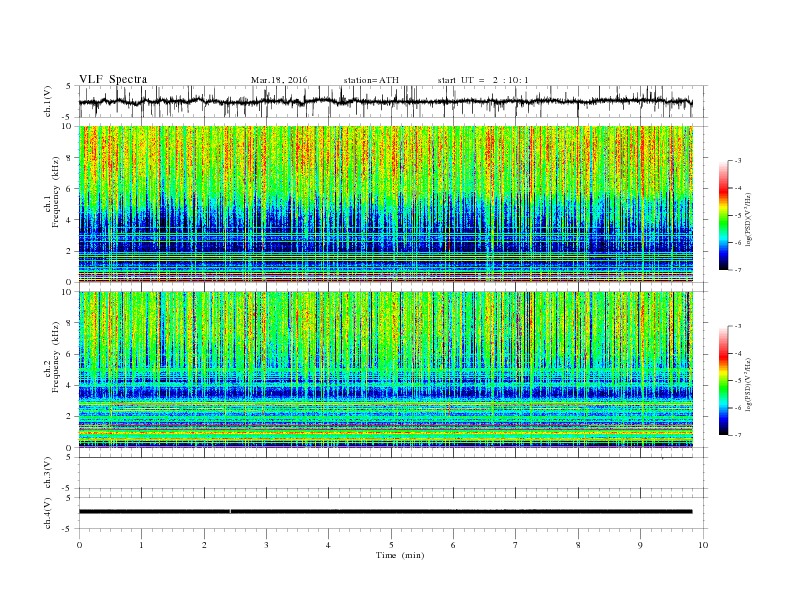792x612 pixels.
Task: Click the time axis tick label "6"
Action: 453,545
